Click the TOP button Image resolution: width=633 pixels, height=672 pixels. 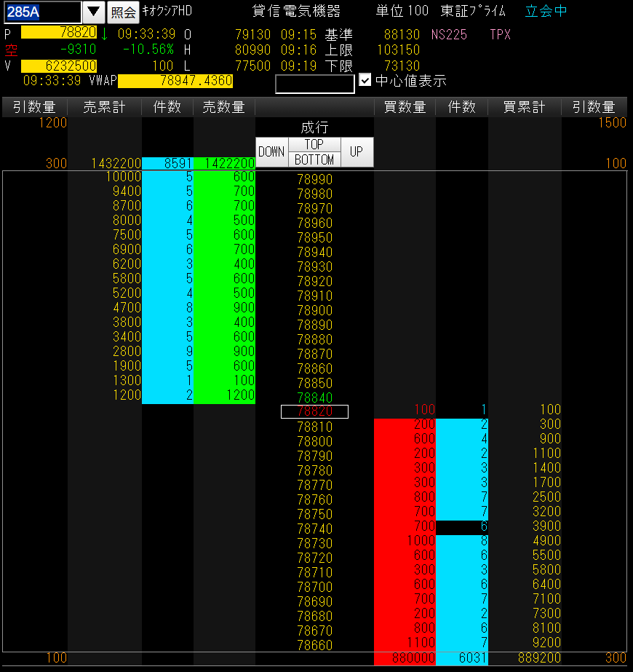coord(314,144)
